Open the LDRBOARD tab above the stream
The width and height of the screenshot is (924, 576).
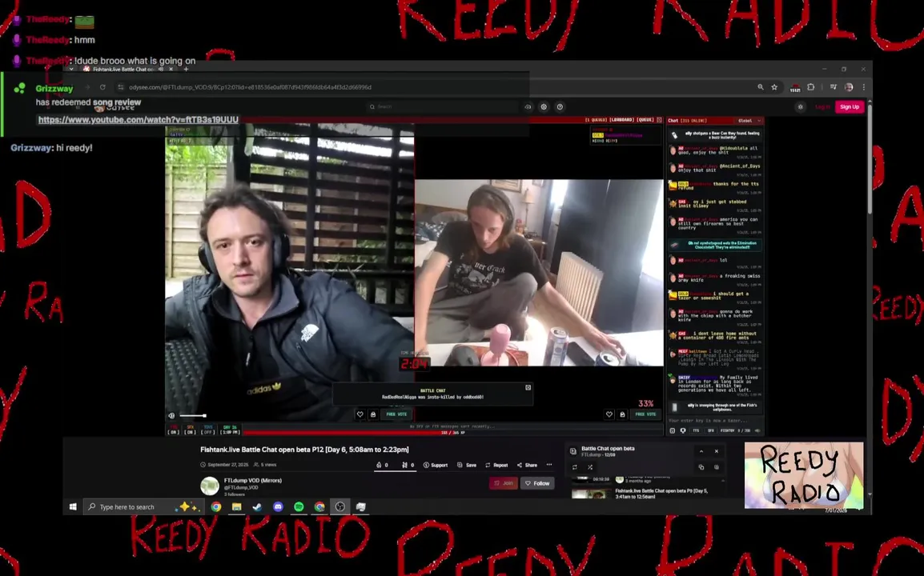(x=621, y=119)
